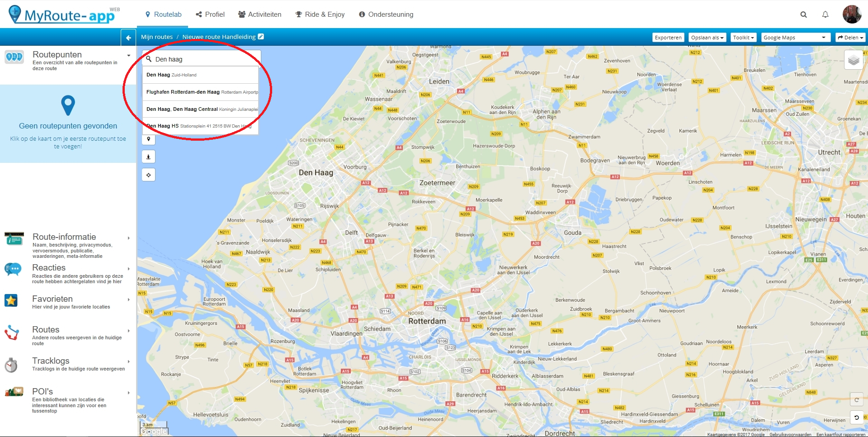Screen dimensions: 868x437
Task: Expand the Reacties panel arrow
Action: click(129, 269)
